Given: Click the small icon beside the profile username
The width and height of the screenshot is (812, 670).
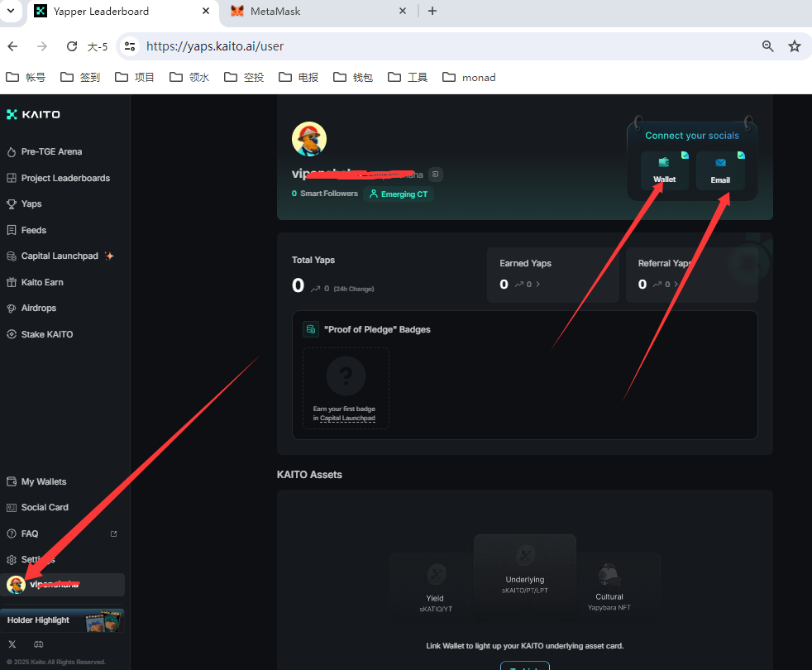Looking at the screenshot, I should pyautogui.click(x=436, y=174).
